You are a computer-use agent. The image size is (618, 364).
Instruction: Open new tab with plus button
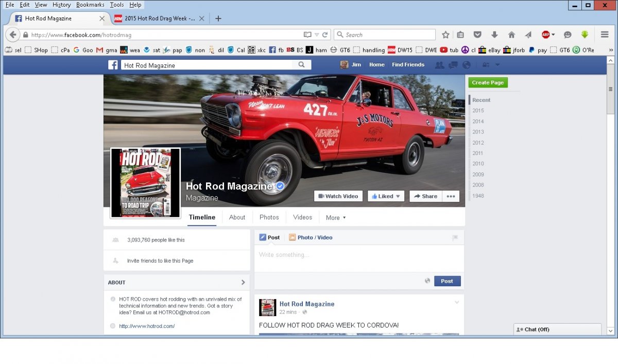coord(218,19)
